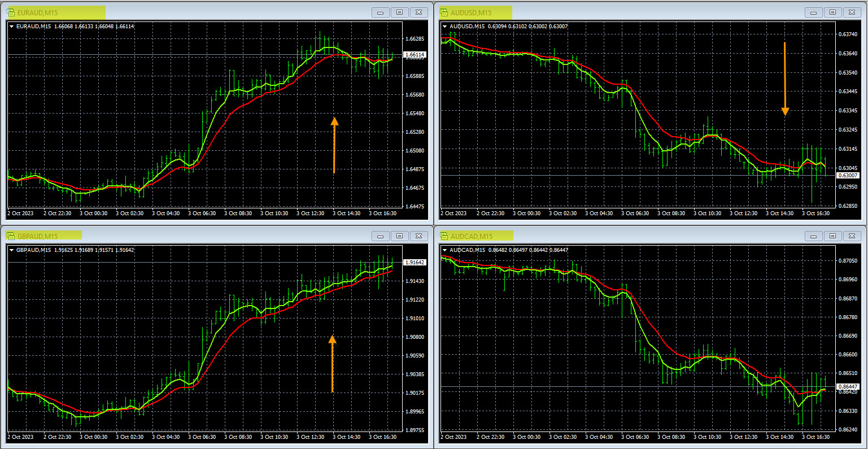Click the AUDCAD chart window icon

[x=444, y=236]
